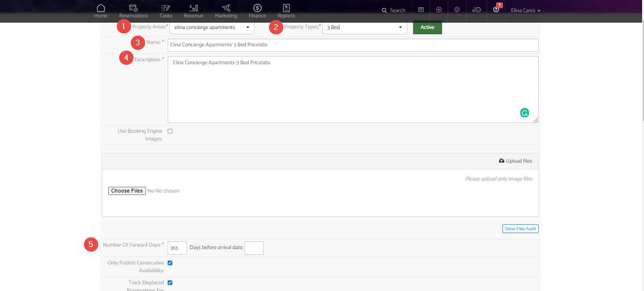Screen dimensions: 644x291
Task: Open the Finance menu
Action: (x=257, y=11)
